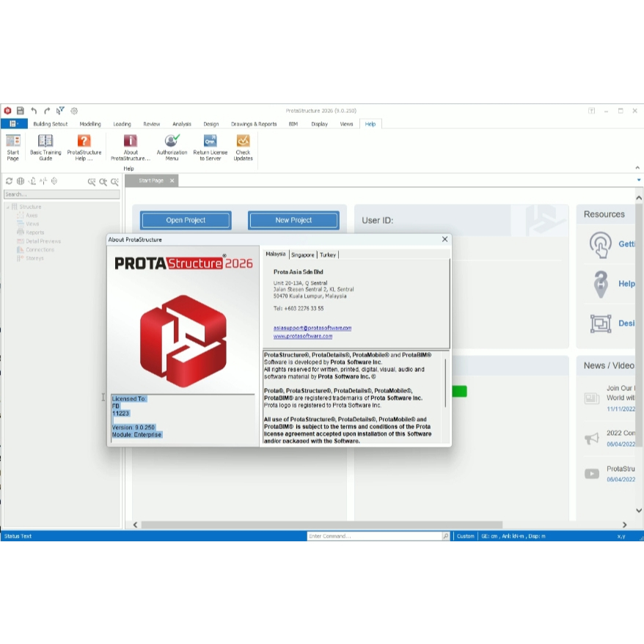This screenshot has width=644, height=644.
Task: Click the Undo arrow icon
Action: point(34,111)
